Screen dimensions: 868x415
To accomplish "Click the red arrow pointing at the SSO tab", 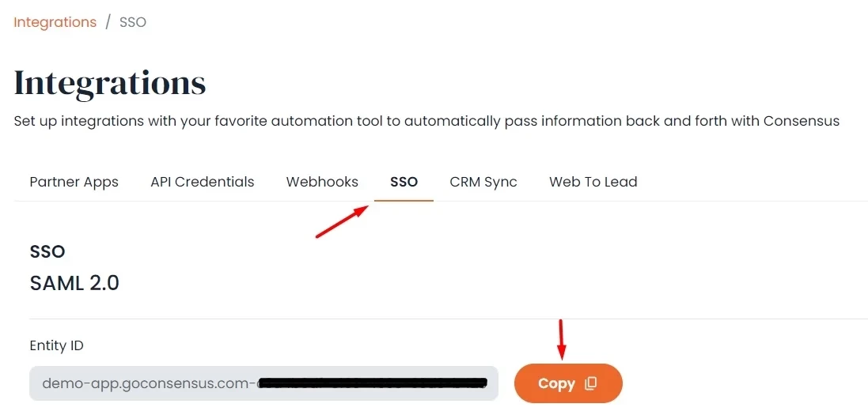I will (342, 221).
